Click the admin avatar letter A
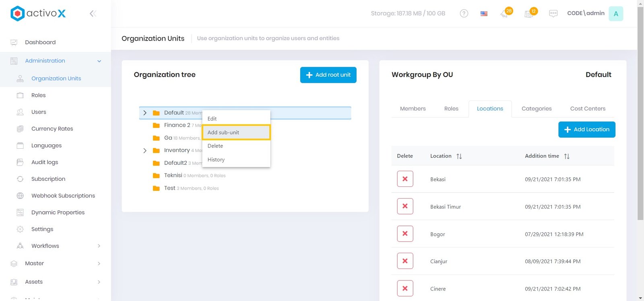The image size is (644, 301). coord(615,14)
